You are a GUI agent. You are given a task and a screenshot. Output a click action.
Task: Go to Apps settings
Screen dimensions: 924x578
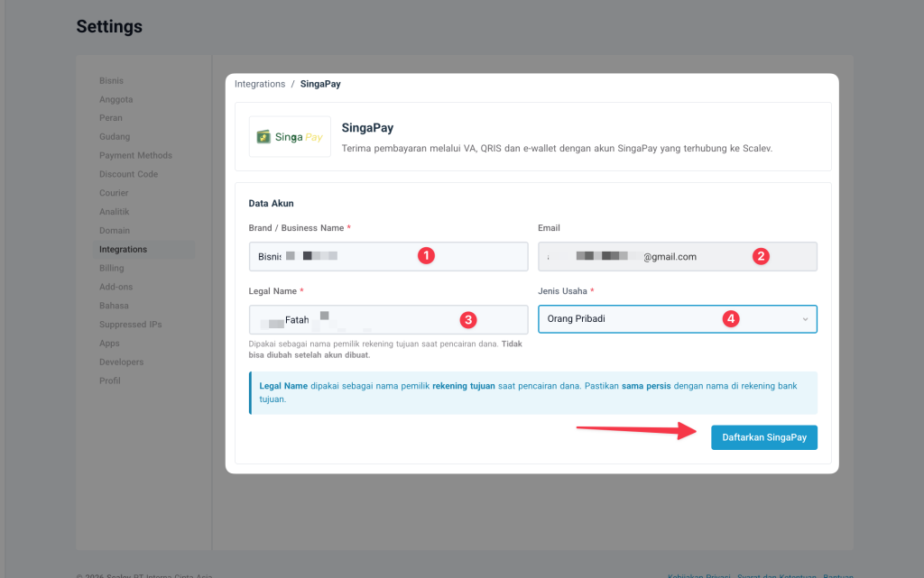point(109,344)
